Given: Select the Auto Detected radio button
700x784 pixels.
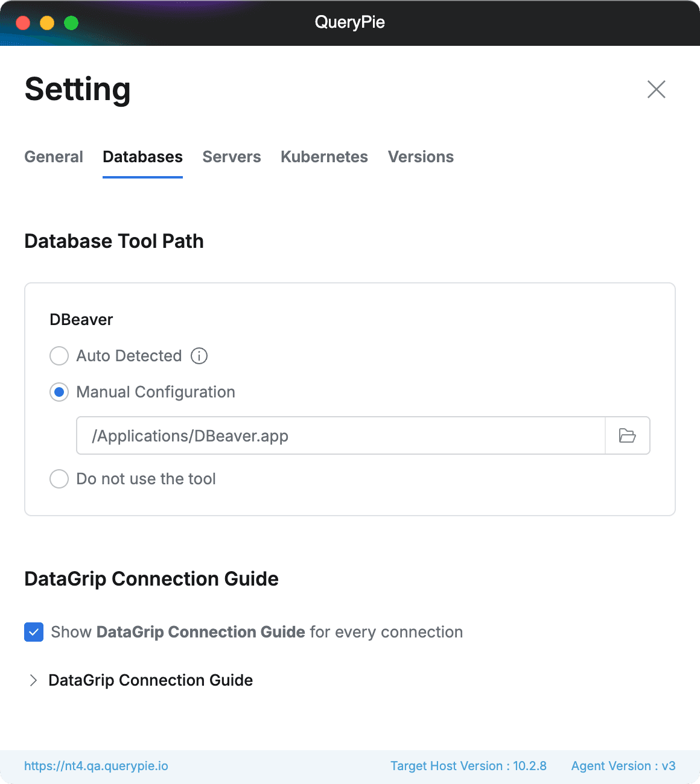Looking at the screenshot, I should [x=59, y=356].
